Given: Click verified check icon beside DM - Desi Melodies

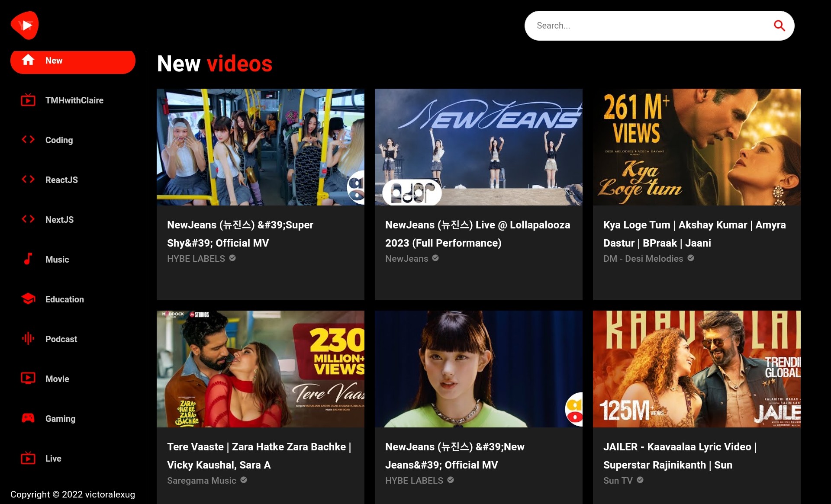Looking at the screenshot, I should coord(691,258).
